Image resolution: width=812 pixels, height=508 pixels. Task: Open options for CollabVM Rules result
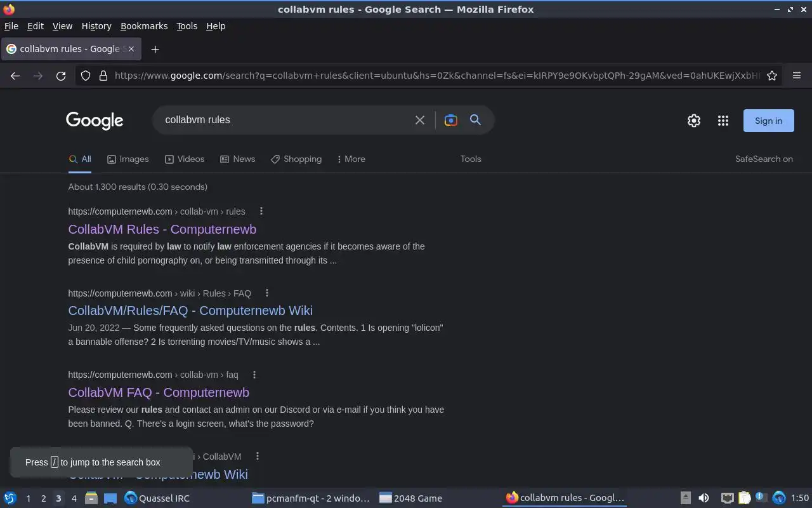click(x=261, y=211)
